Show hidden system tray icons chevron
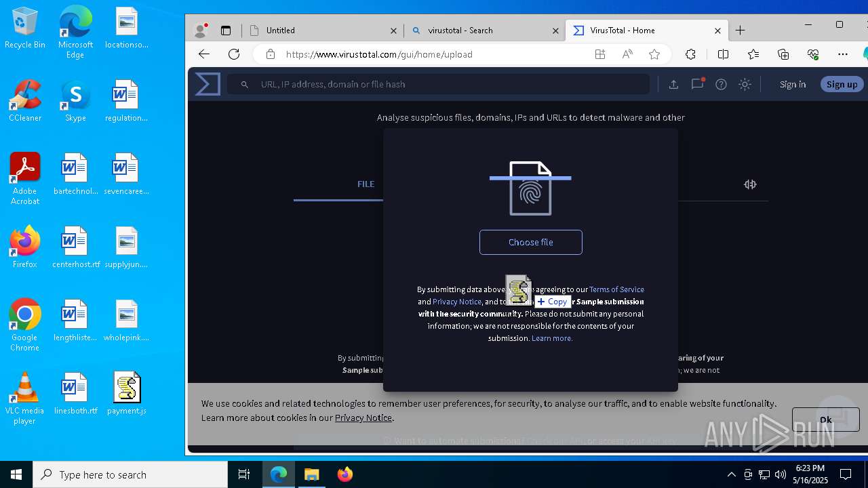The image size is (868, 488). [732, 474]
